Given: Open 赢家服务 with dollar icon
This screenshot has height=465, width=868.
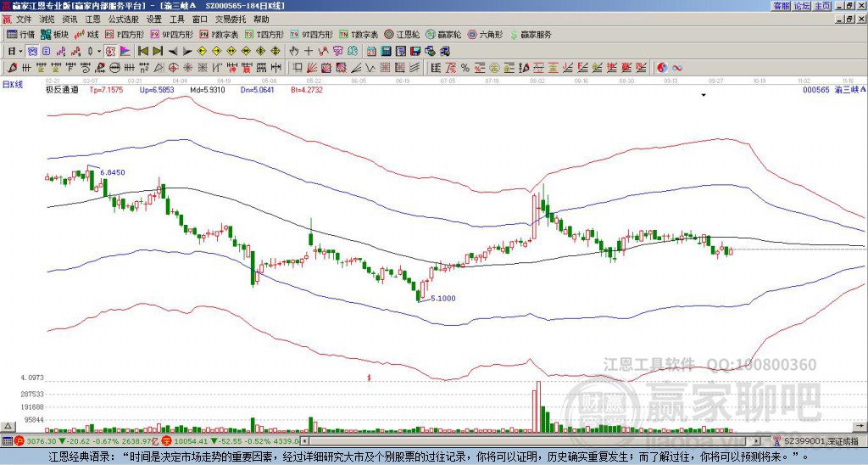Looking at the screenshot, I should pos(531,34).
